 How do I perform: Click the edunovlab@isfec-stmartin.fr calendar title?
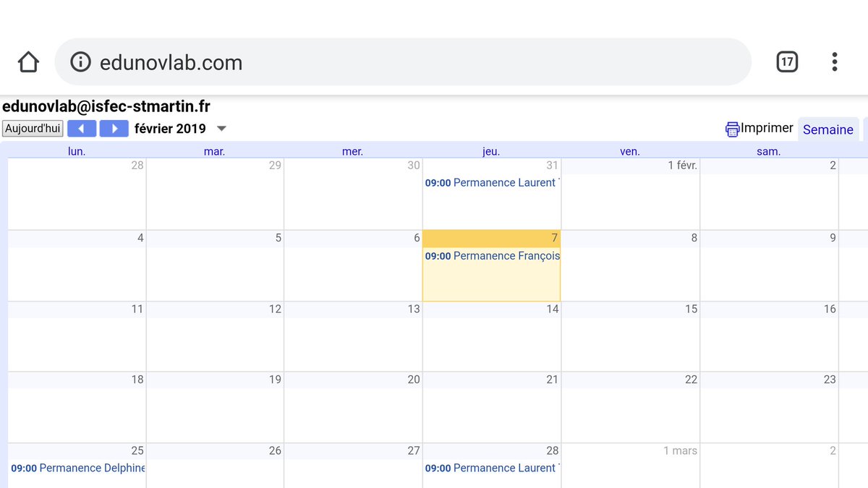pyautogui.click(x=106, y=106)
